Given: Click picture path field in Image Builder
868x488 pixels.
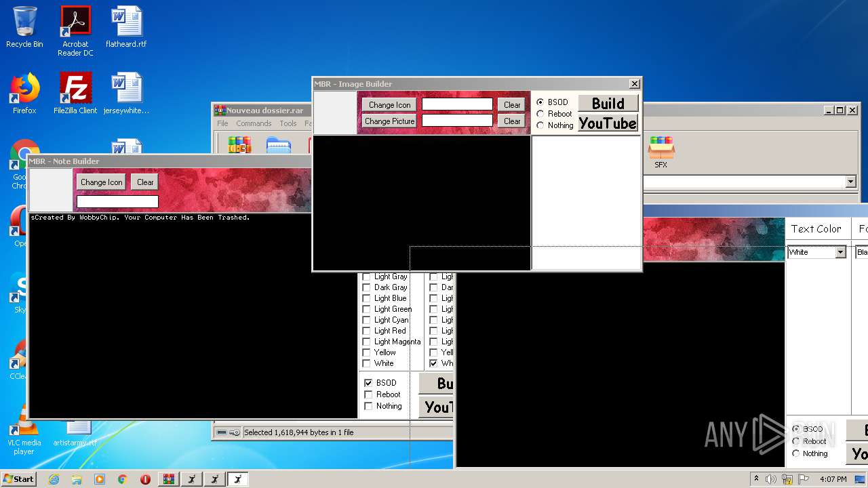Looking at the screenshot, I should tap(458, 121).
